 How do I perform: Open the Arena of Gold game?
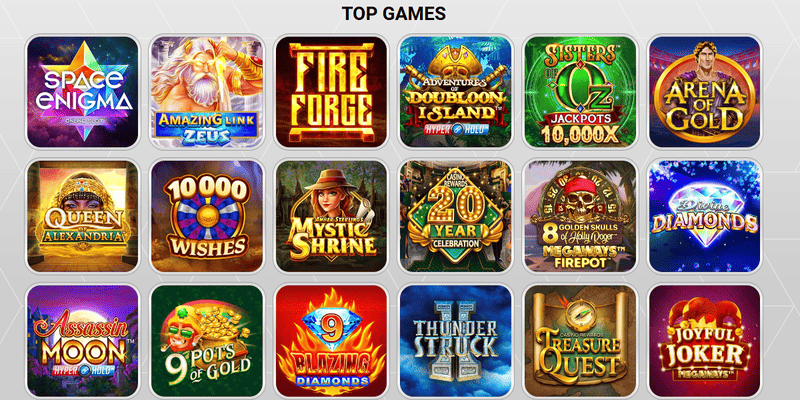pyautogui.click(x=705, y=92)
